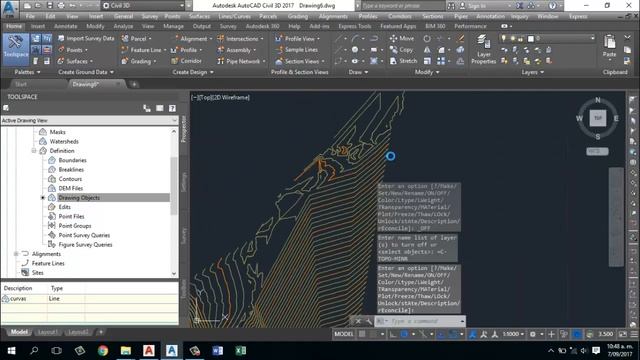Expand the Alignments tree node
Image resolution: width=640 pixels, height=360 pixels.
point(16,254)
